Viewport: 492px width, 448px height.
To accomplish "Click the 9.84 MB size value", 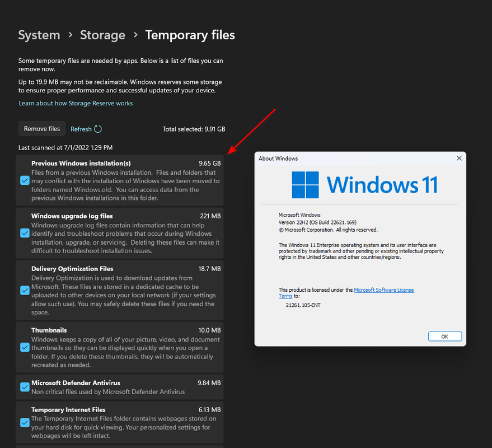I will [209, 383].
